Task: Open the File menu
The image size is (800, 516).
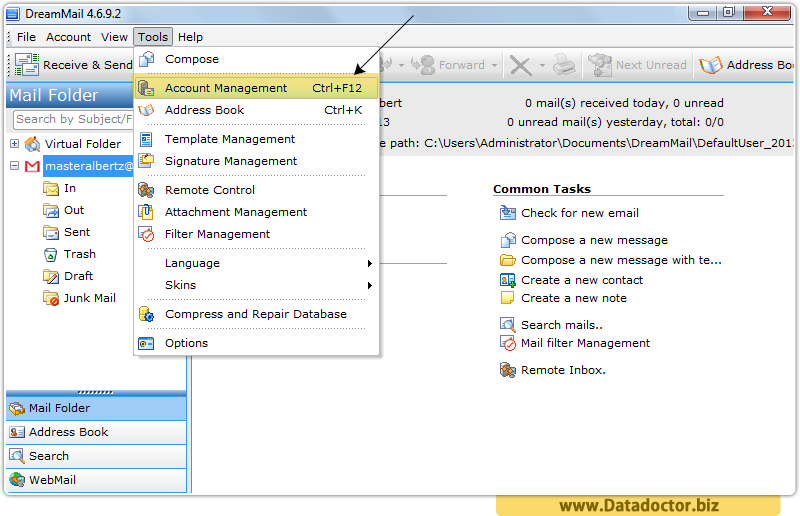Action: tap(26, 37)
